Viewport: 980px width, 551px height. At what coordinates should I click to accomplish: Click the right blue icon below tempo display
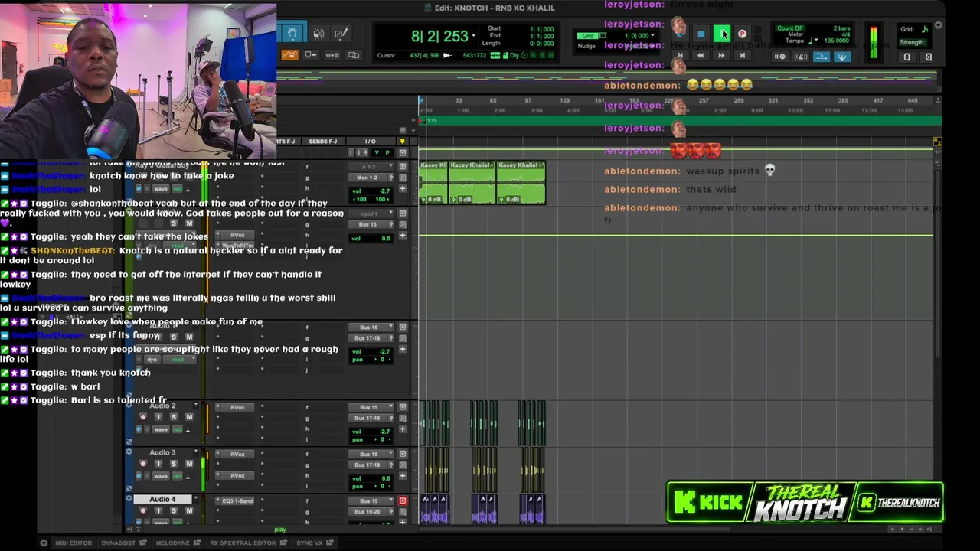click(841, 57)
